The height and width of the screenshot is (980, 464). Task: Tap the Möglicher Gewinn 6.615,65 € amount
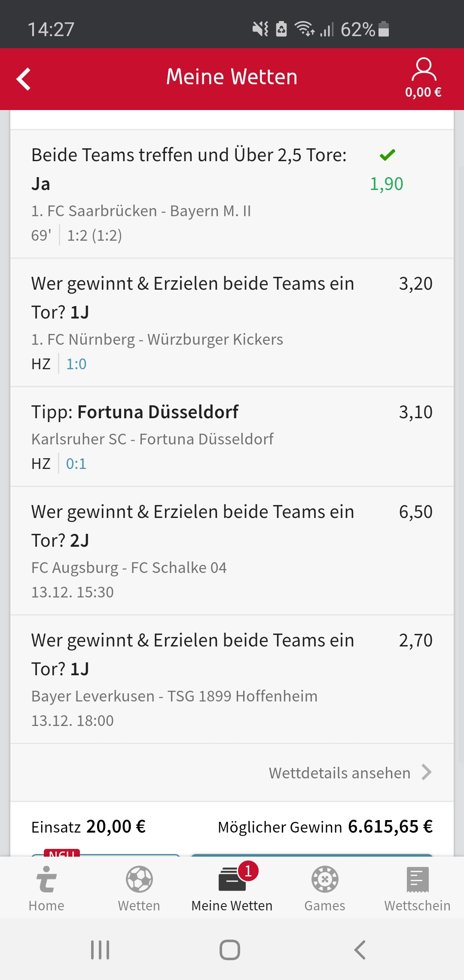point(390,827)
